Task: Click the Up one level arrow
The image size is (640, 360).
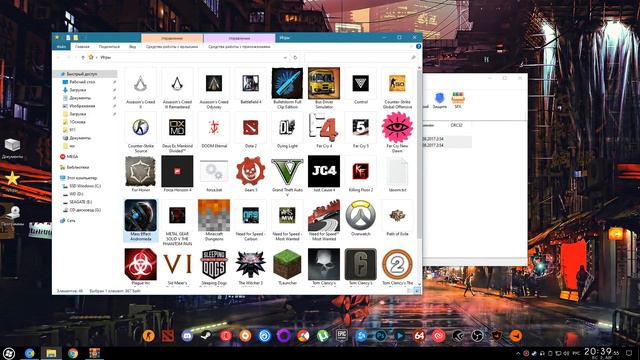Action: coord(83,58)
